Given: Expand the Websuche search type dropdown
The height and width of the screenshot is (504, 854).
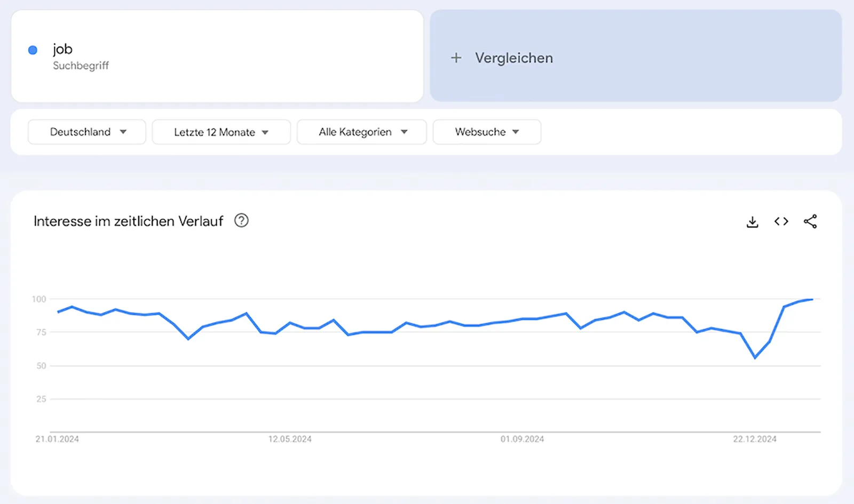Looking at the screenshot, I should tap(487, 132).
